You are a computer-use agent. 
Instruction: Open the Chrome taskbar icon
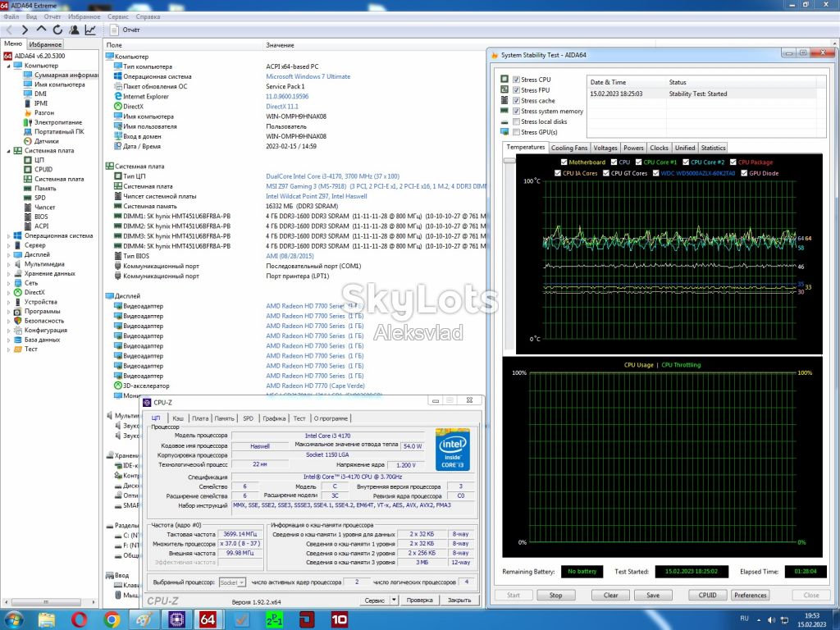click(112, 620)
